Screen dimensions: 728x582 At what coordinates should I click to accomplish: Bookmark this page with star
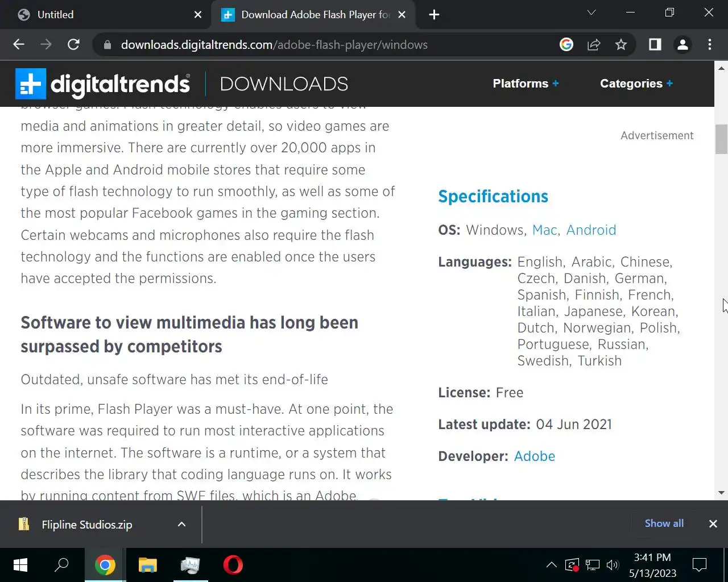(x=621, y=44)
